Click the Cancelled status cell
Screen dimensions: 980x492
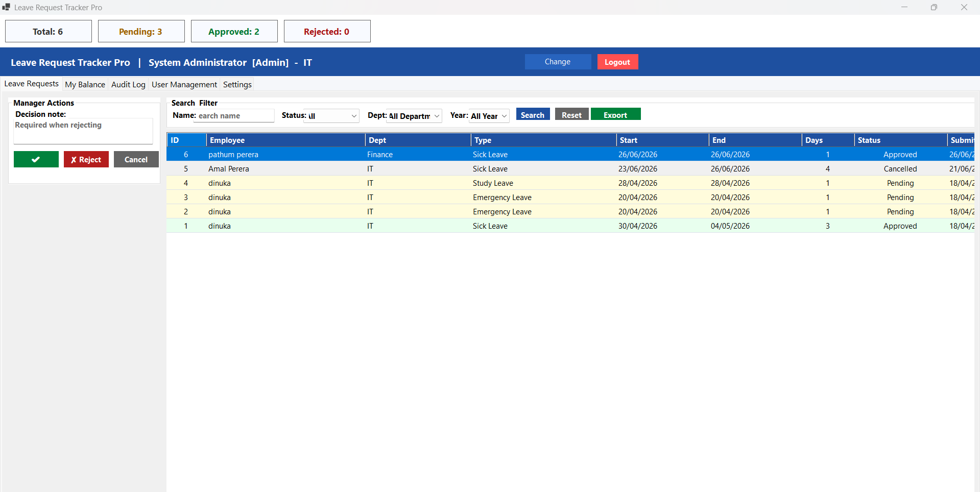[x=900, y=168]
